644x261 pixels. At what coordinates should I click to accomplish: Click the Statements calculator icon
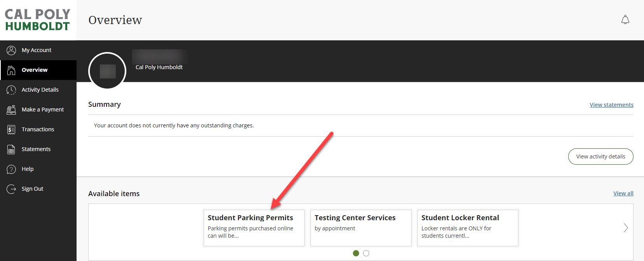coord(11,149)
